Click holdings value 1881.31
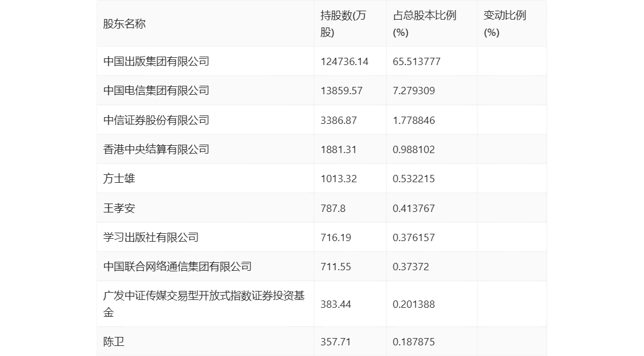Screen dimensions: 644x356 [x=338, y=150]
